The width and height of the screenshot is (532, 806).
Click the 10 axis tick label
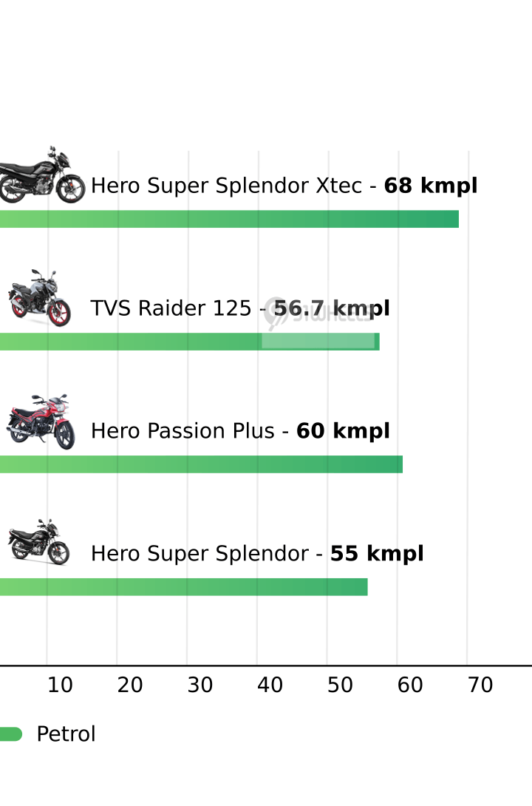(x=60, y=685)
